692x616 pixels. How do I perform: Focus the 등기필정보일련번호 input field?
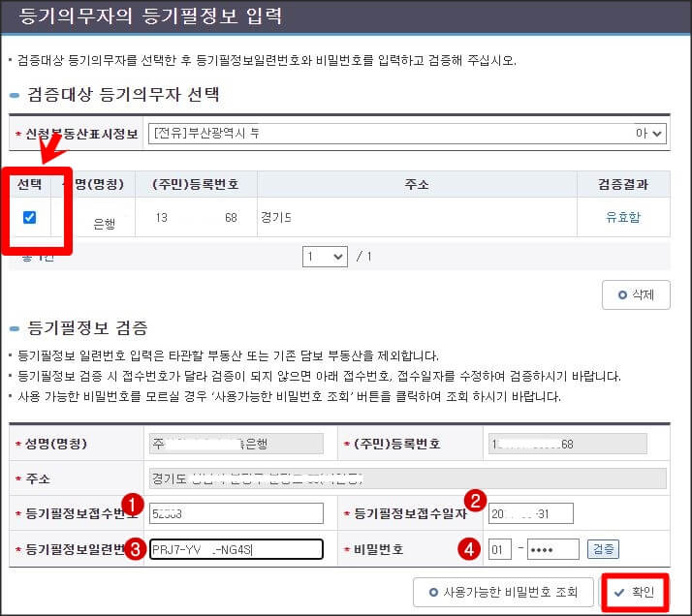point(236,549)
